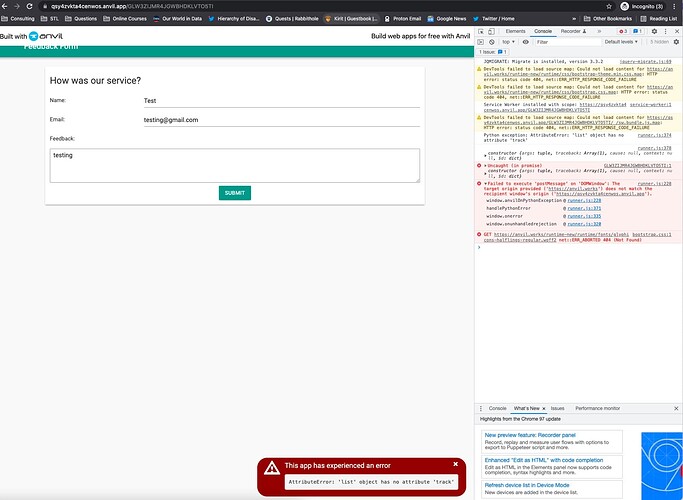Toggle the live expression eye icon
The width and height of the screenshot is (683, 500).
coord(526,42)
